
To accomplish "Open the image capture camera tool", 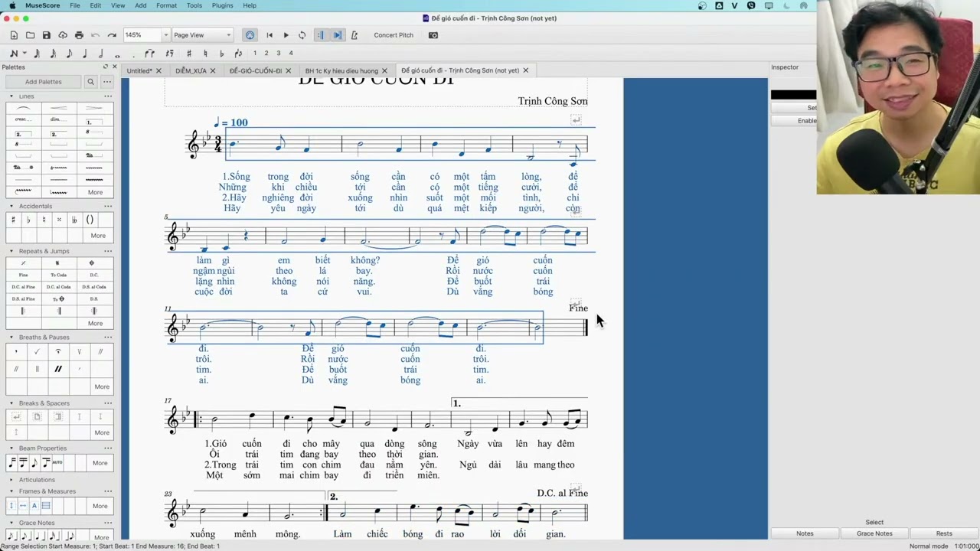I will click(x=433, y=35).
